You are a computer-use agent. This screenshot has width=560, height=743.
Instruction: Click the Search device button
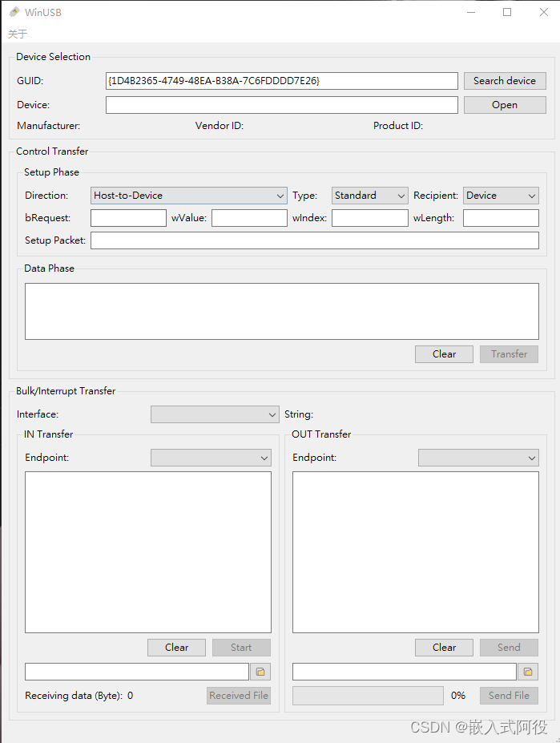[505, 81]
